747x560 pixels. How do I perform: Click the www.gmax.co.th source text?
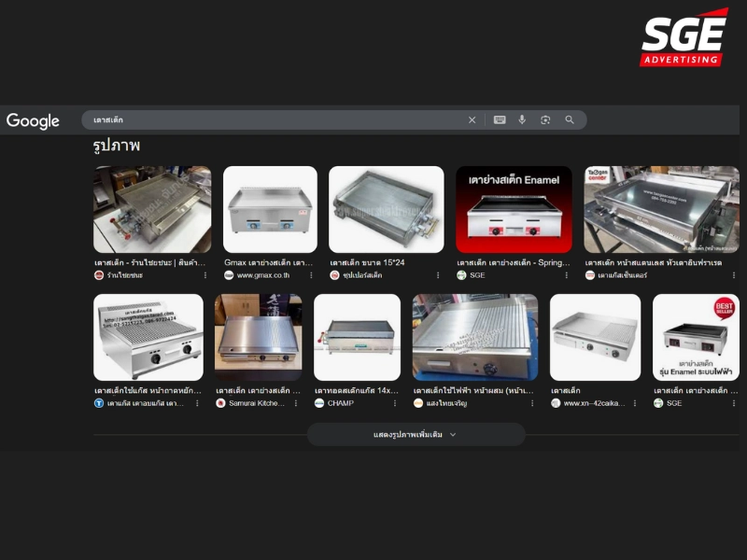pyautogui.click(x=263, y=275)
